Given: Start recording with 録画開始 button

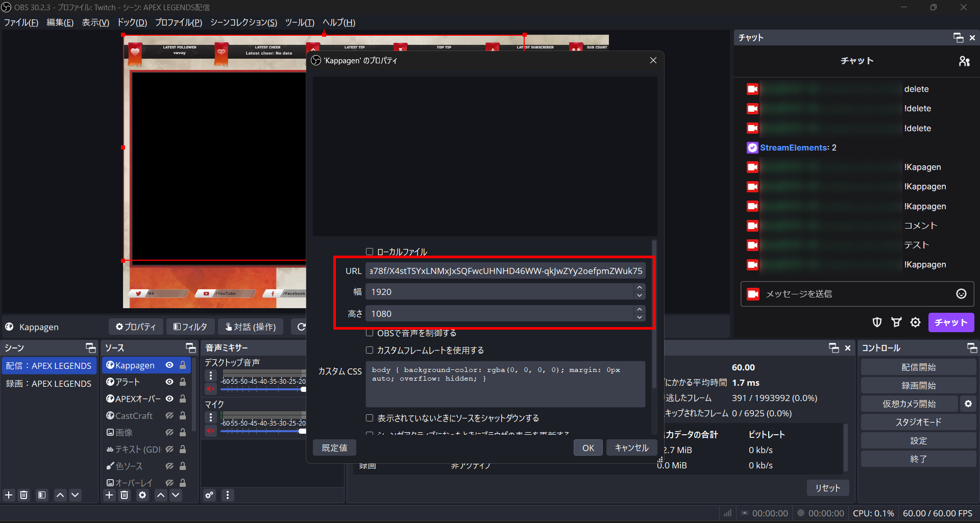Looking at the screenshot, I should [918, 386].
